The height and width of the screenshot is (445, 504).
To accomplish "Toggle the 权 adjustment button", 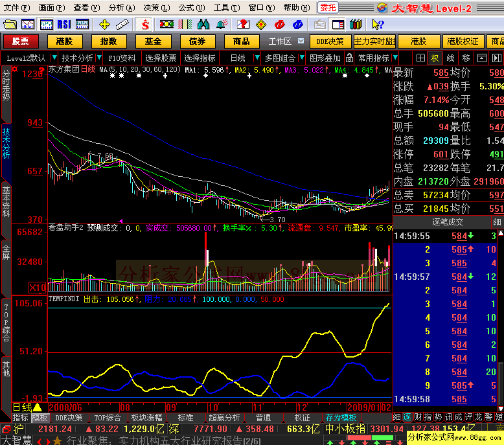I will coord(435,58).
